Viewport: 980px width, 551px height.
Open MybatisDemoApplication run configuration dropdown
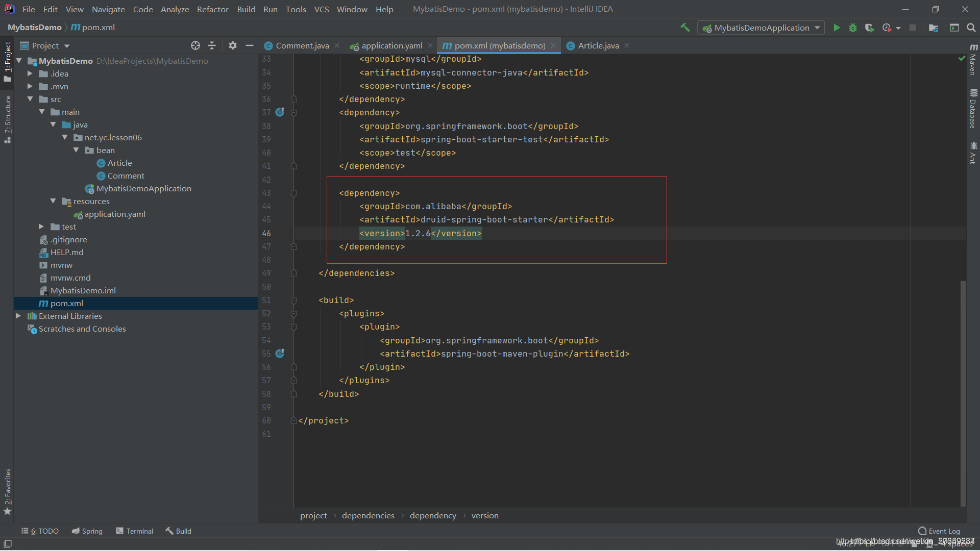(x=761, y=28)
